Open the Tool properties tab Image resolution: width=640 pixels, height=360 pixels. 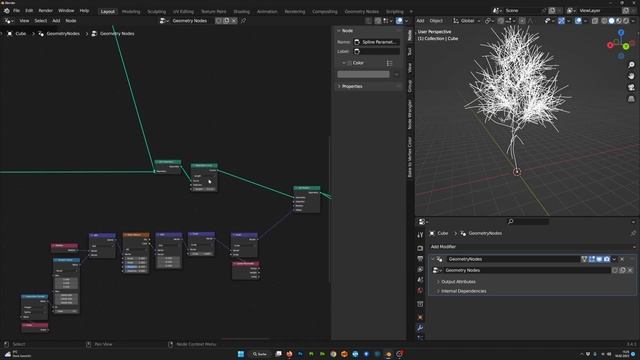click(420, 235)
